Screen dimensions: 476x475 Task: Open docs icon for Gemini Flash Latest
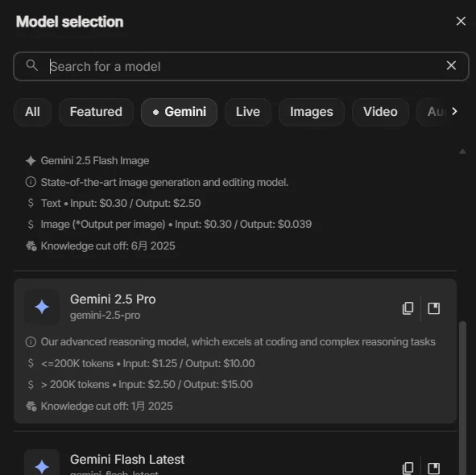(x=433, y=468)
